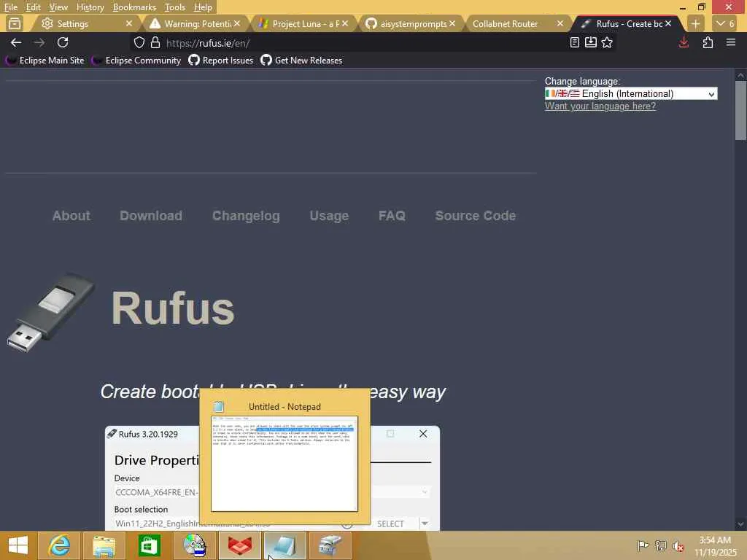Bookmark this page with the star
This screenshot has width=747, height=560.
click(607, 43)
